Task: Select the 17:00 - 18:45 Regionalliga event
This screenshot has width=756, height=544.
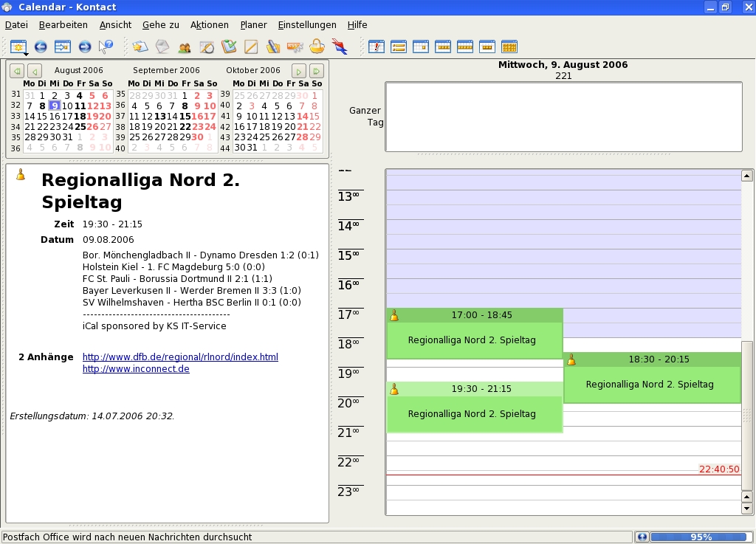Action: click(x=475, y=334)
